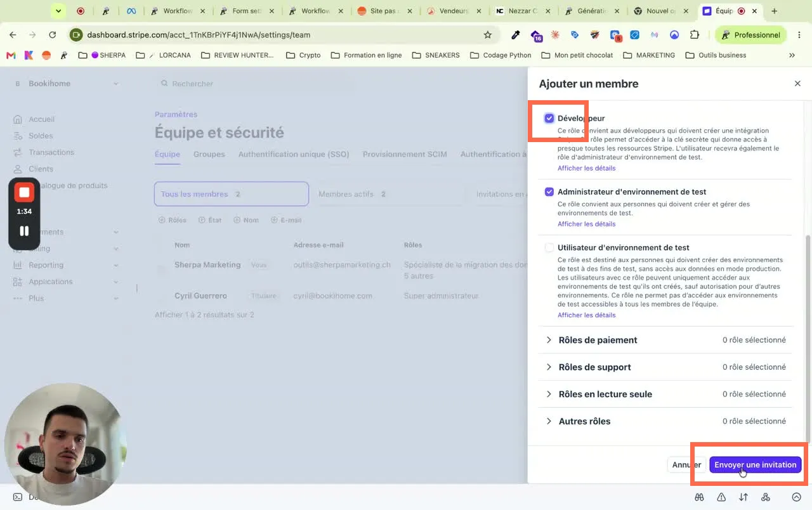Show more bookmarks with double chevron
The height and width of the screenshot is (510, 812).
coord(792,55)
